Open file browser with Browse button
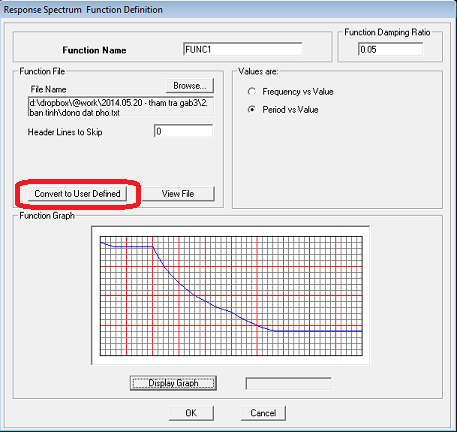This screenshot has width=457, height=432. [190, 86]
